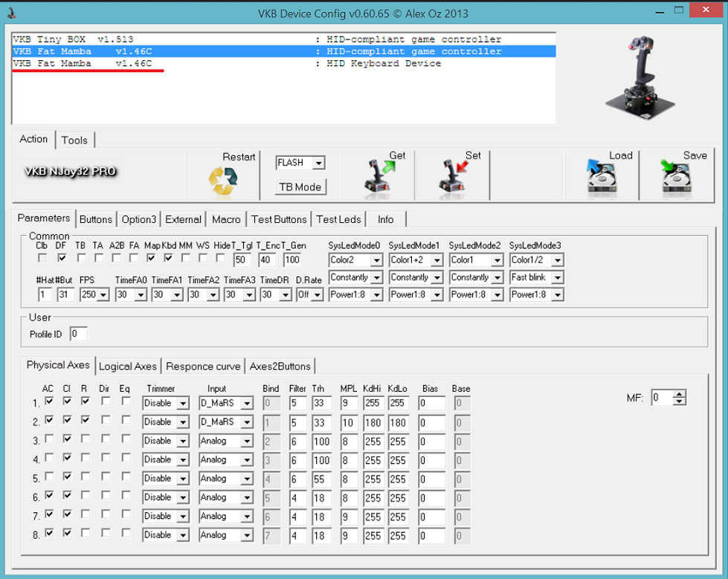The height and width of the screenshot is (579, 728).
Task: Open the Test Leds tab
Action: pyautogui.click(x=338, y=219)
